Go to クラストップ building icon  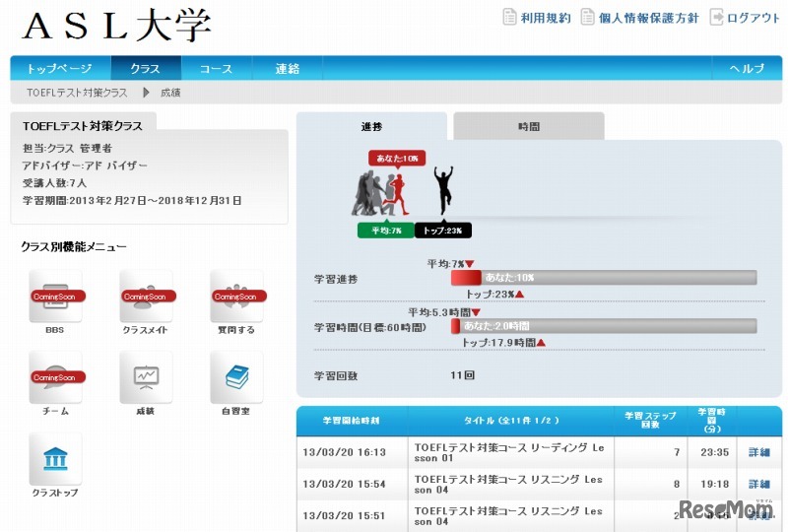point(55,459)
